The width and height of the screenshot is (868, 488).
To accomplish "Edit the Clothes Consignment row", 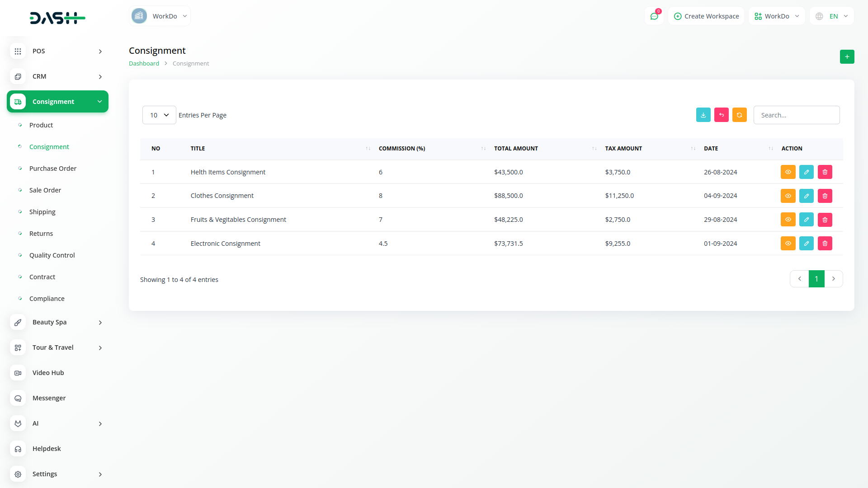I will (x=806, y=196).
